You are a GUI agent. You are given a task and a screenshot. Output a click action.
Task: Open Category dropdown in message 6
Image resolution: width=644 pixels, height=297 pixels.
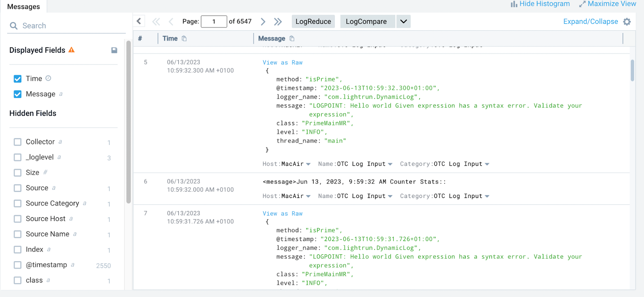pos(487,196)
